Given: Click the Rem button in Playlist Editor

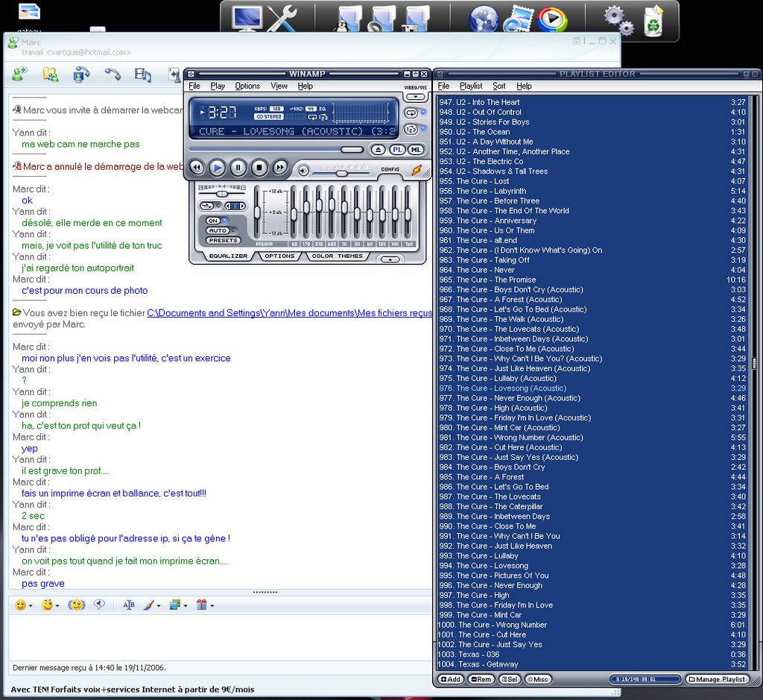Looking at the screenshot, I should tap(481, 679).
